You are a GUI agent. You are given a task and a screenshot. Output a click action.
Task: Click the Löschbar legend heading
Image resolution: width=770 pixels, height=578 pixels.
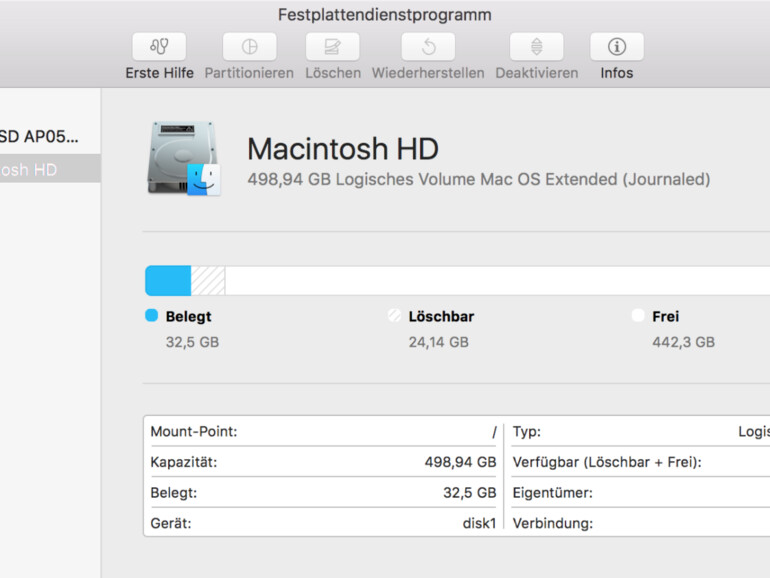(x=441, y=316)
